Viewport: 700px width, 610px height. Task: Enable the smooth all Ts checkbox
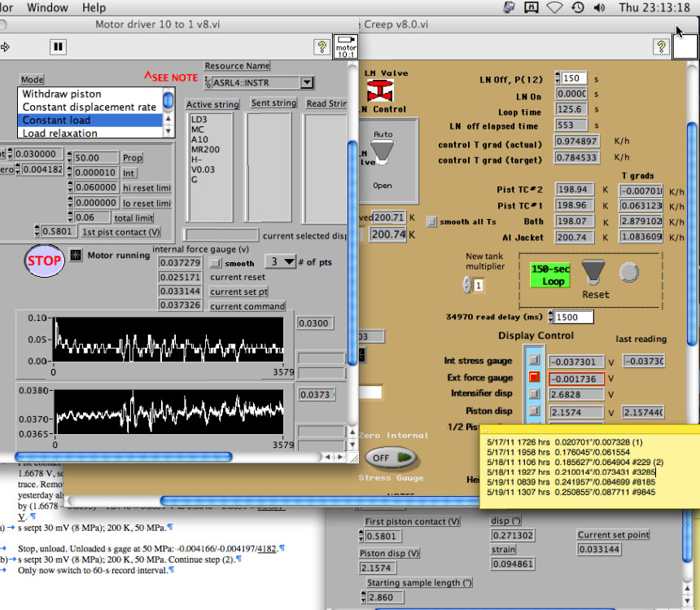432,222
